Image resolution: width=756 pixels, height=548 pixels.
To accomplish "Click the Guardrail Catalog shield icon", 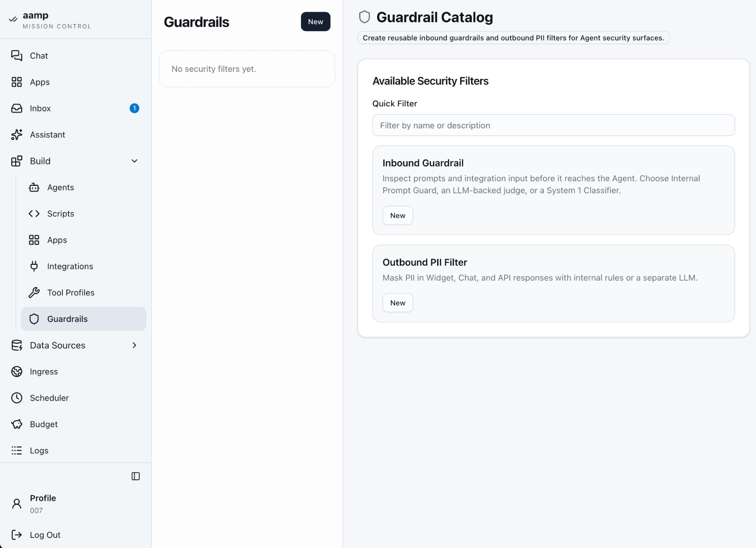I will coord(364,17).
